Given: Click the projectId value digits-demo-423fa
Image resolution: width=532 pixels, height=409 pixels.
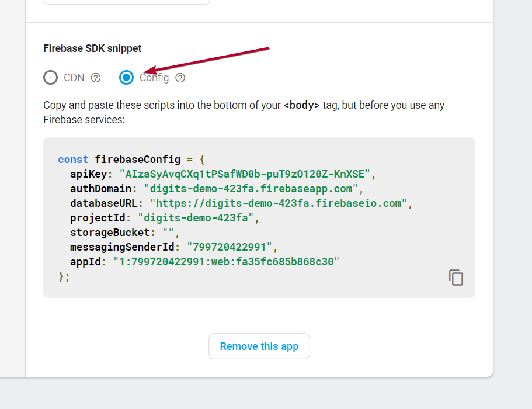Looking at the screenshot, I should click(196, 218).
